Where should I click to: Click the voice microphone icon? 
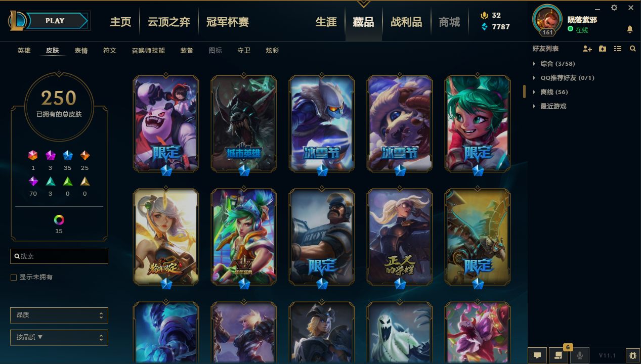[580, 355]
